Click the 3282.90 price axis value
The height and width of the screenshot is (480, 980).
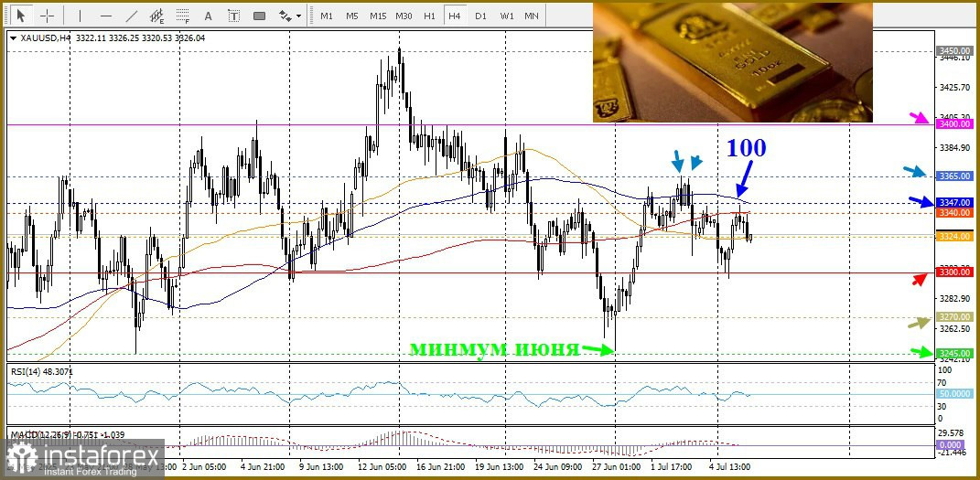coord(953,298)
